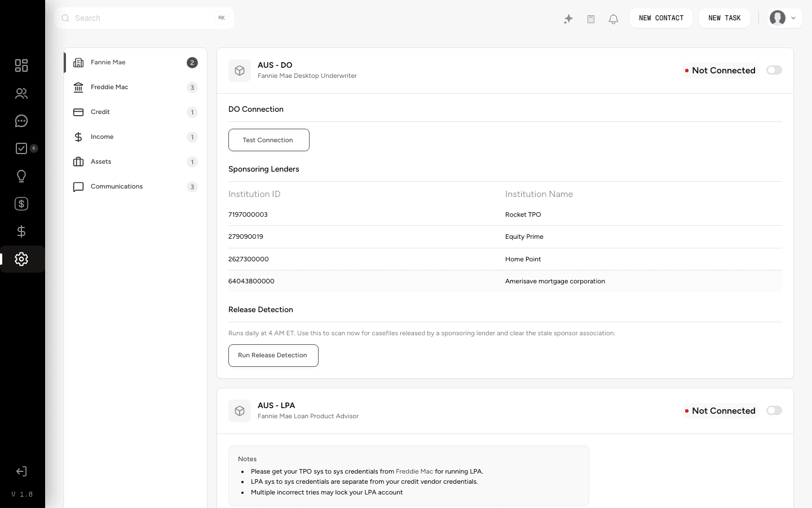Click the Institution ID column header
This screenshot has width=812, height=508.
pos(254,194)
